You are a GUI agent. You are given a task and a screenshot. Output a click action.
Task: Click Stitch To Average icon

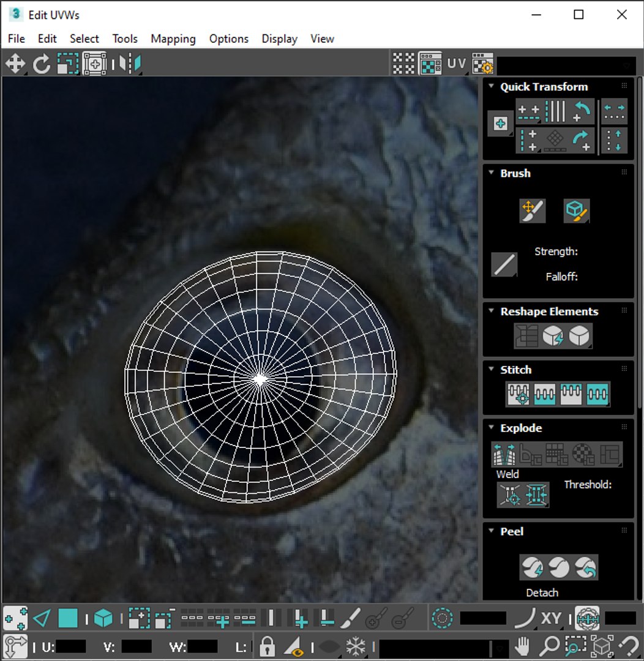544,394
